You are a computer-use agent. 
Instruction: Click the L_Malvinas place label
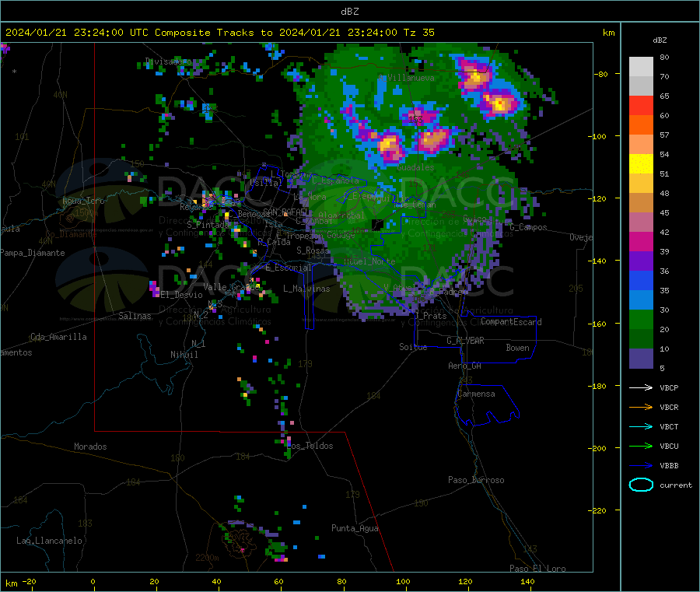pos(306,289)
